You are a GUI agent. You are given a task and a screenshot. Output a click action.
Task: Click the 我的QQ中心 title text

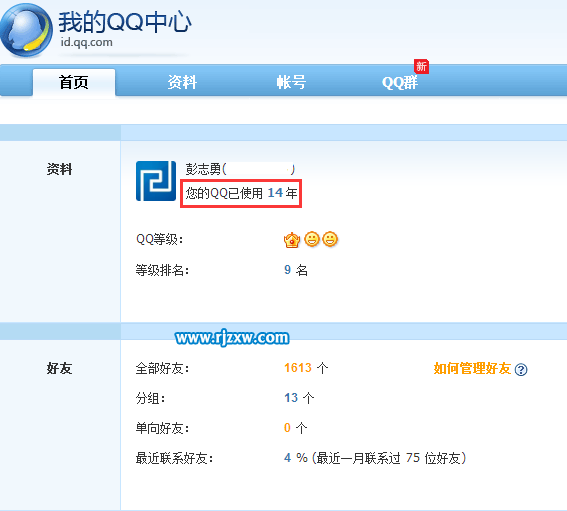click(x=125, y=22)
